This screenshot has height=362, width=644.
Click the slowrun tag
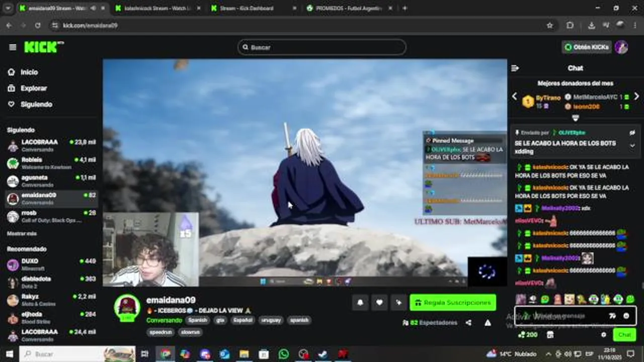(x=190, y=332)
